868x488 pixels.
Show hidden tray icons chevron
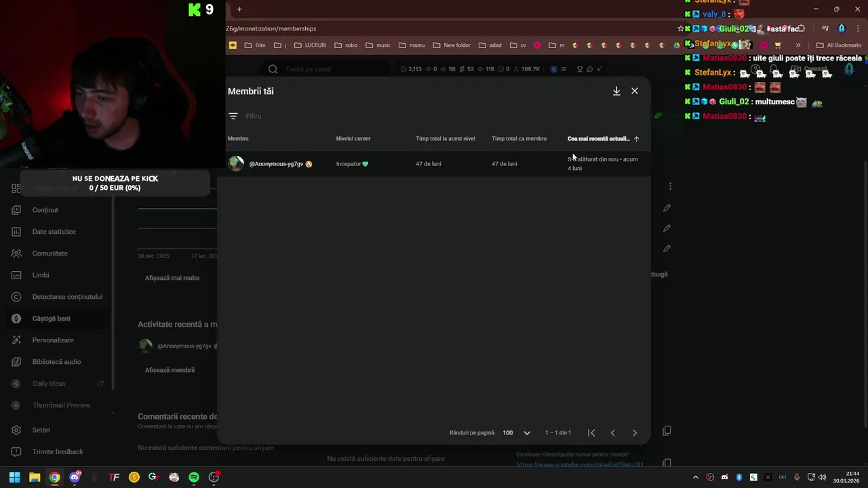coord(695,477)
